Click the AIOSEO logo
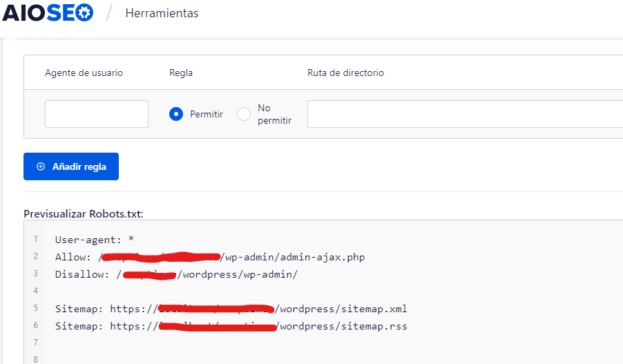 click(x=48, y=12)
